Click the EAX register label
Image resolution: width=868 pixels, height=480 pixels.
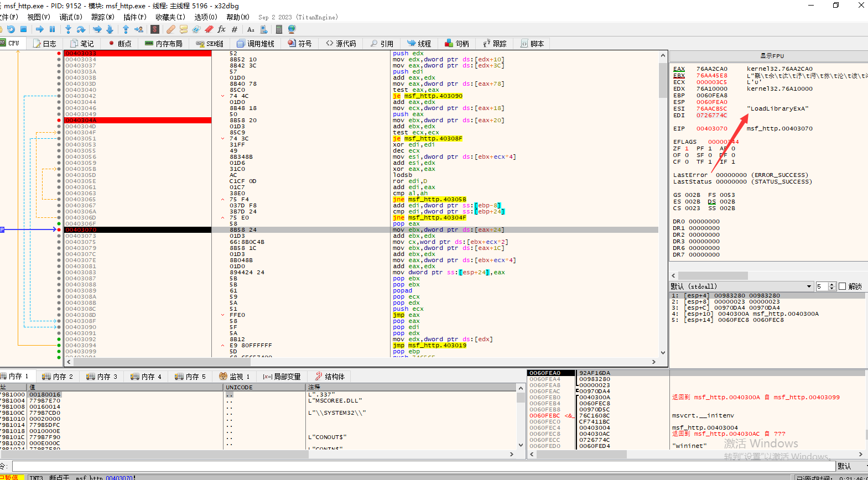tap(679, 69)
